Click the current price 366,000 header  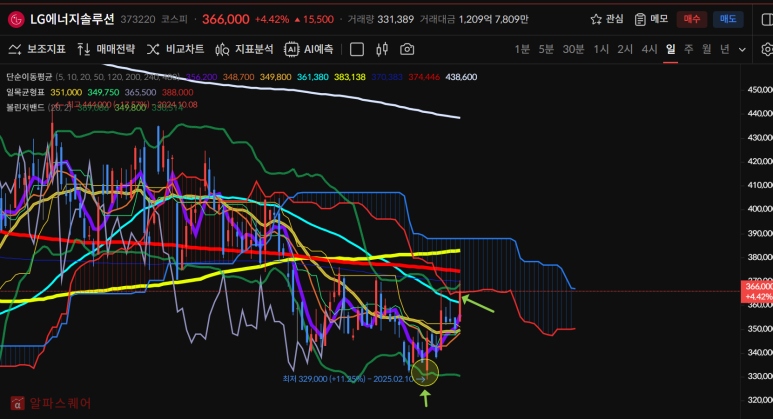tap(226, 19)
